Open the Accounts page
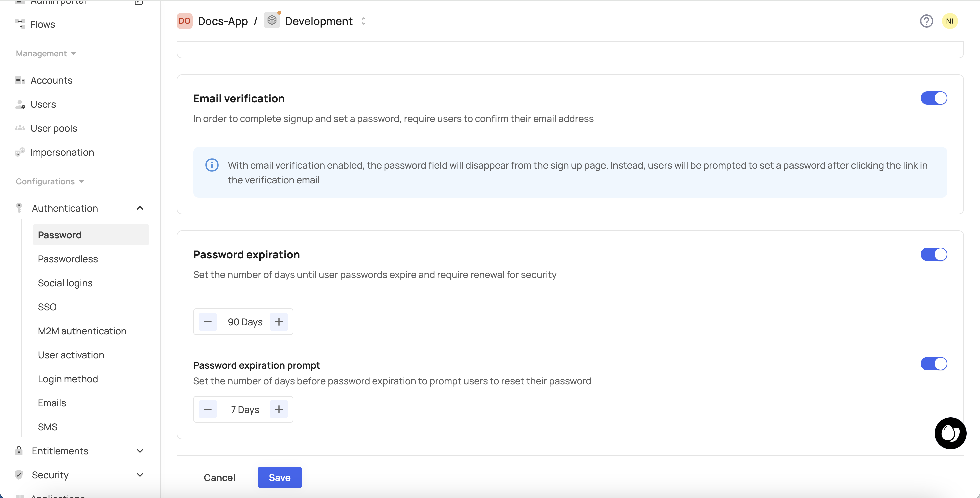Viewport: 980px width, 498px height. (52, 80)
